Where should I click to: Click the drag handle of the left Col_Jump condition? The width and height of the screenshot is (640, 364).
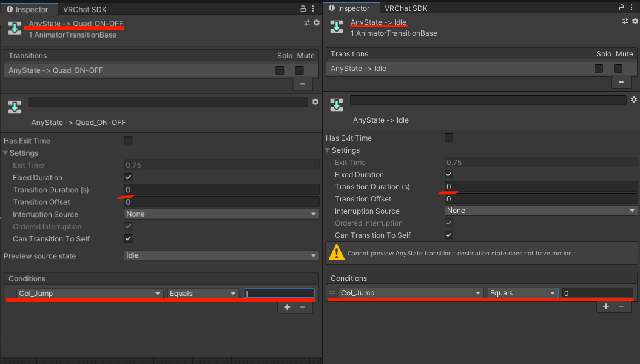coord(10,294)
